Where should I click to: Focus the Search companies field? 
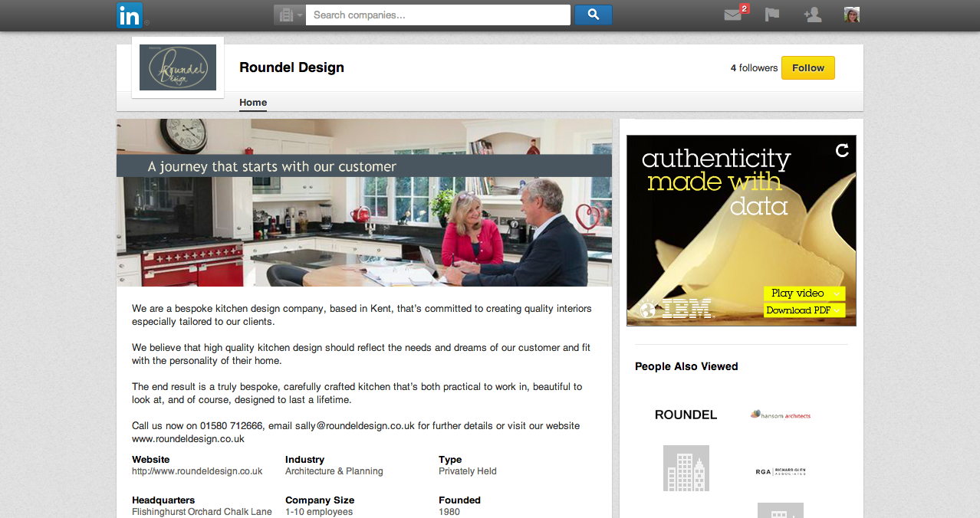[438, 15]
